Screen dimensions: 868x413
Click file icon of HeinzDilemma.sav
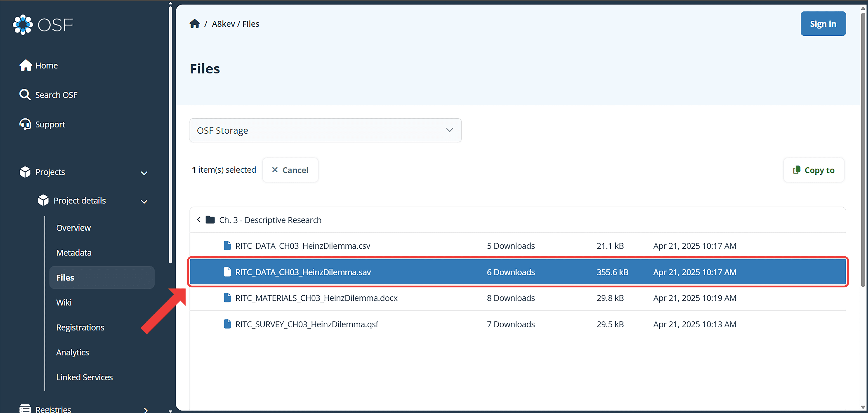227,272
